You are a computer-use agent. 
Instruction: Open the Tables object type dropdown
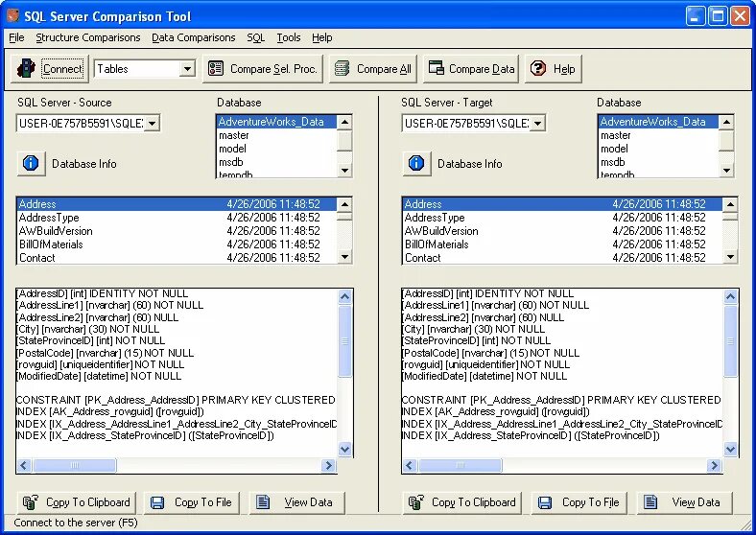187,69
